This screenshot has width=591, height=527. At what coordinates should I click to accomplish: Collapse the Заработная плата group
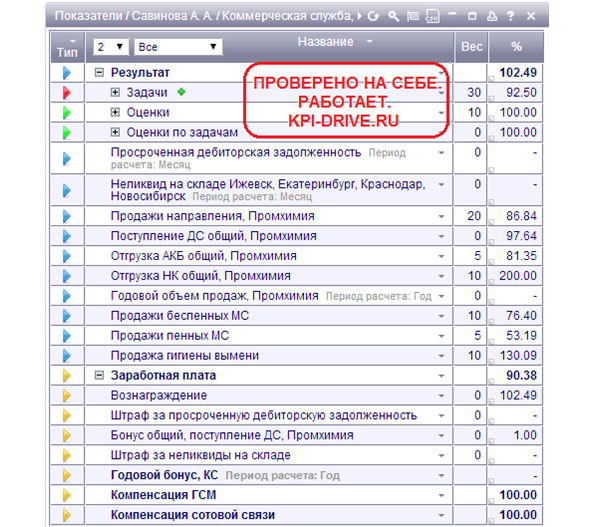[99, 375]
